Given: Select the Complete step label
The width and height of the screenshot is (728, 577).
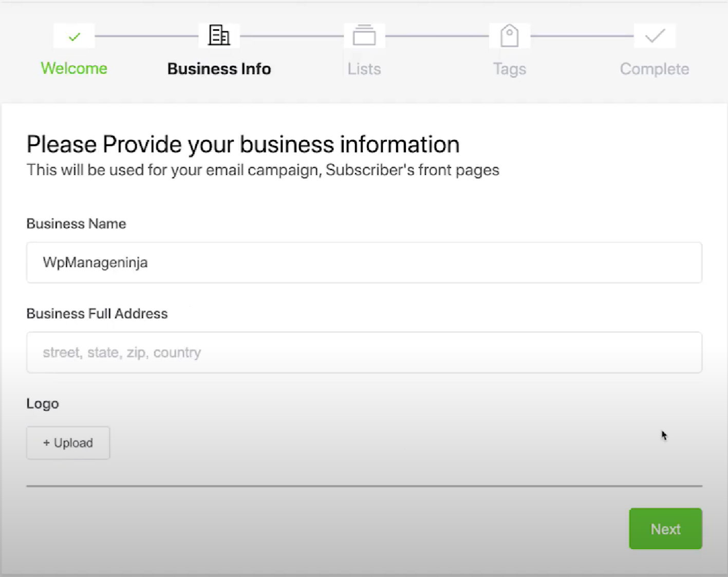Looking at the screenshot, I should [655, 68].
